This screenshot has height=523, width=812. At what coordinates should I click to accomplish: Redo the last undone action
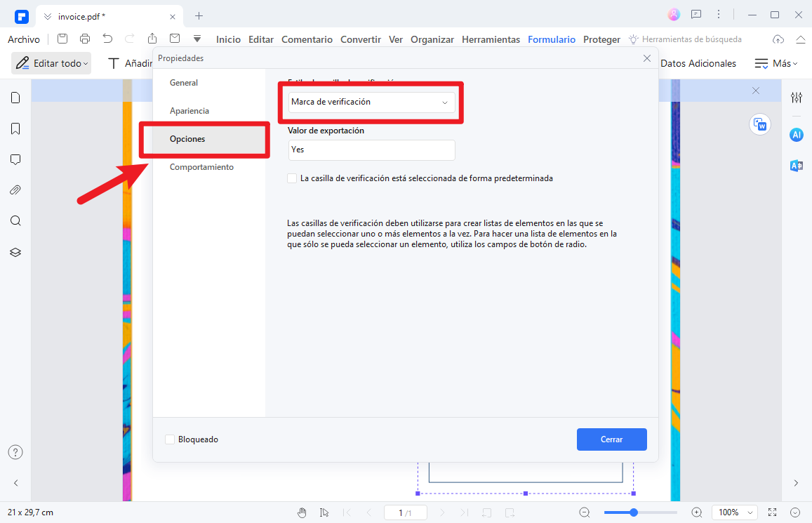tap(129, 39)
